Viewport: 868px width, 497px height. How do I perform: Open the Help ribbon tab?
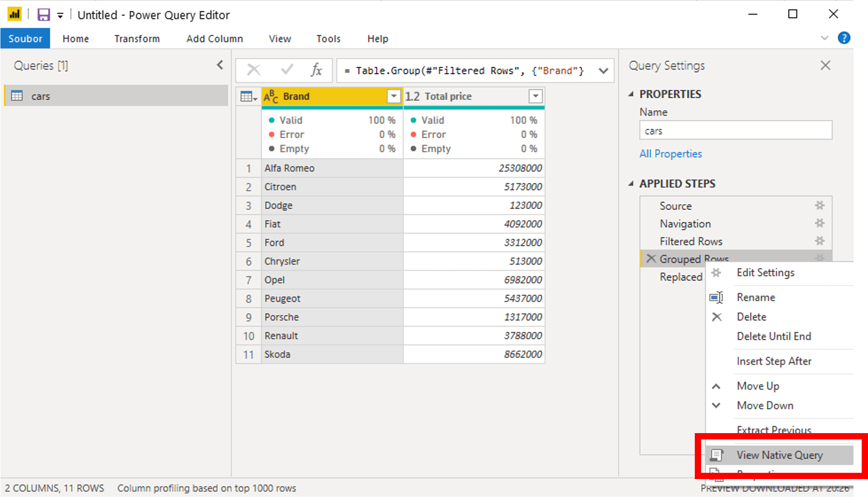[x=378, y=39]
